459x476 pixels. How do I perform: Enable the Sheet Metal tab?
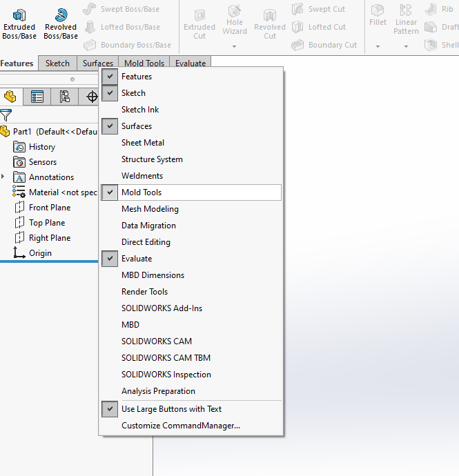tap(191, 143)
